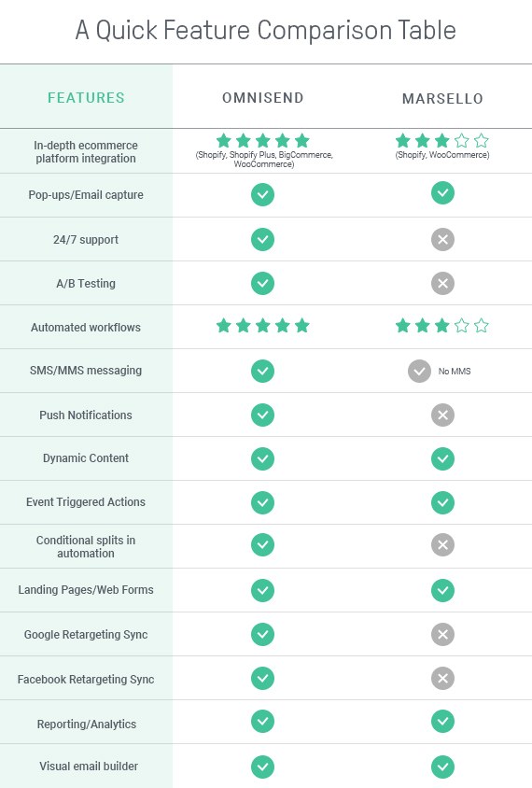Screen dimensions: 532x788
Task: Click the Landing Pages/Web Forms feature label
Action: (86, 589)
